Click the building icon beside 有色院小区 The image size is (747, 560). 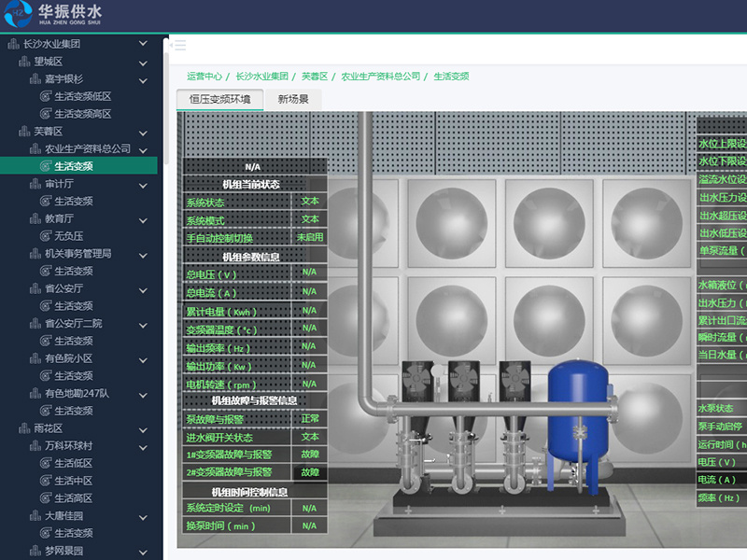[35, 358]
